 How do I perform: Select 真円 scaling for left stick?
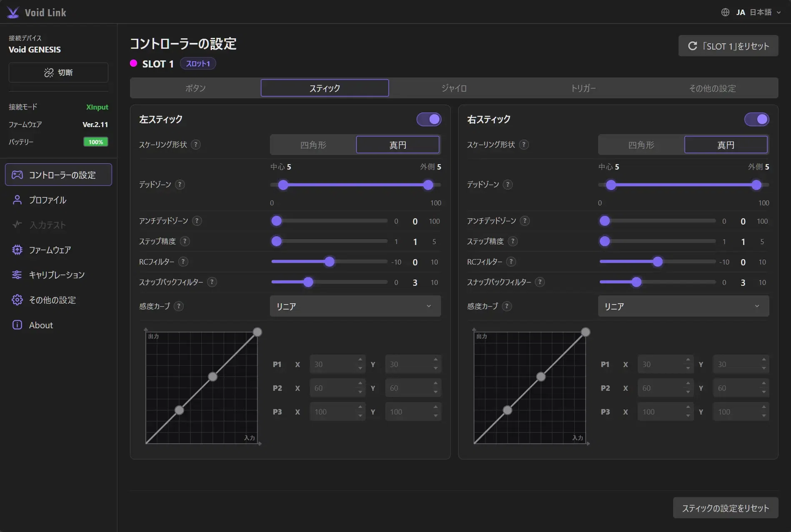[398, 145]
